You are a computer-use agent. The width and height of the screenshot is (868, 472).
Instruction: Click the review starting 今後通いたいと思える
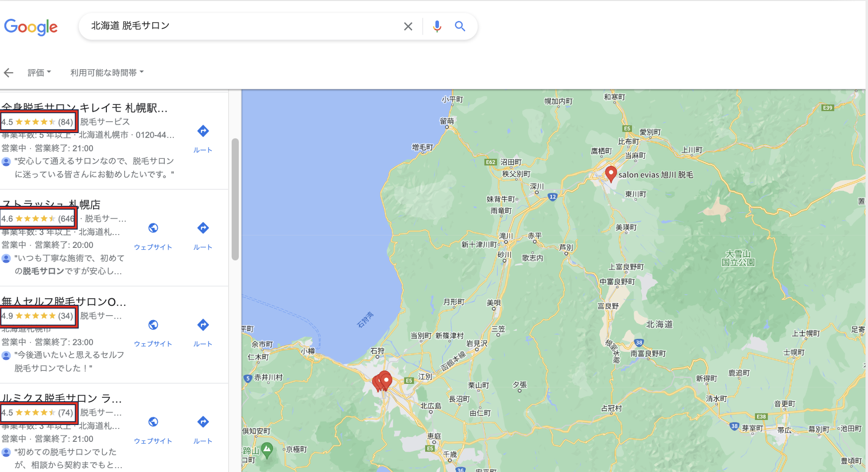click(x=69, y=362)
